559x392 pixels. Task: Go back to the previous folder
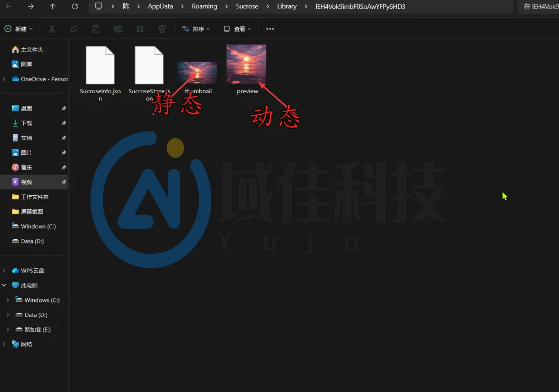pos(9,6)
